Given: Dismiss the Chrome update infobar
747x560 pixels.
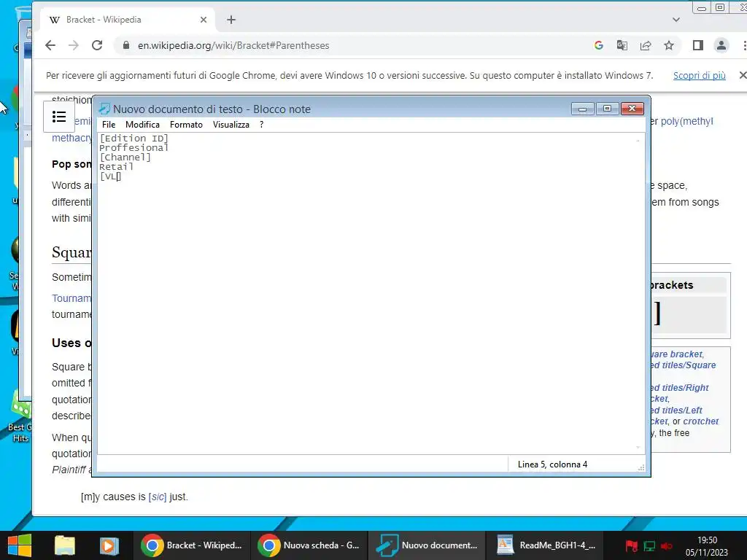Looking at the screenshot, I should [x=742, y=75].
